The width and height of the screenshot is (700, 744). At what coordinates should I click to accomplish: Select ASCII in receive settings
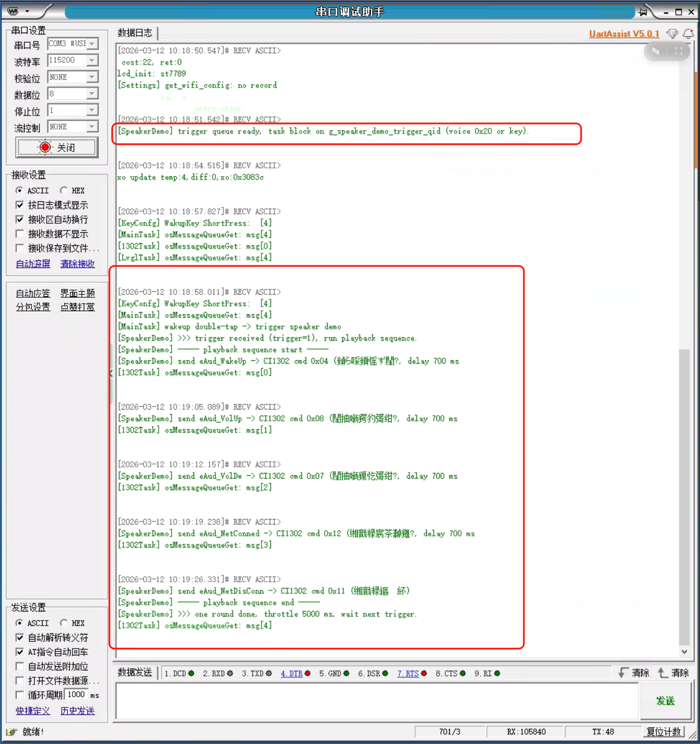click(20, 191)
